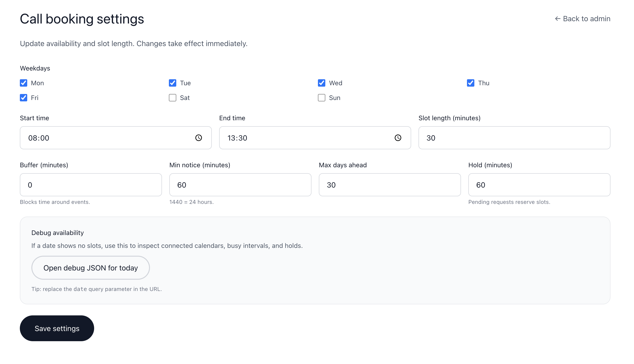Disable the Tue weekday checkbox
This screenshot has height=364, width=634.
[x=172, y=83]
